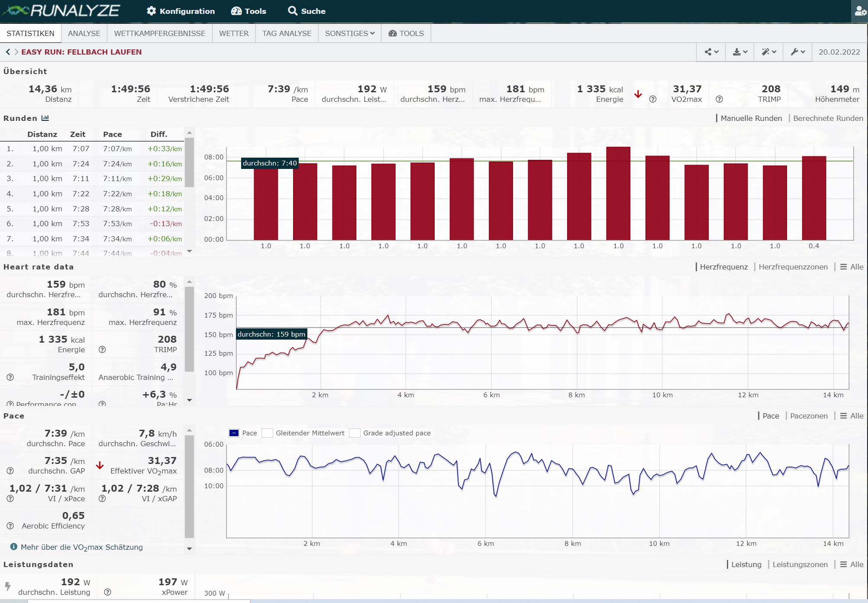
Task: Open the share activity dropdown
Action: point(711,52)
